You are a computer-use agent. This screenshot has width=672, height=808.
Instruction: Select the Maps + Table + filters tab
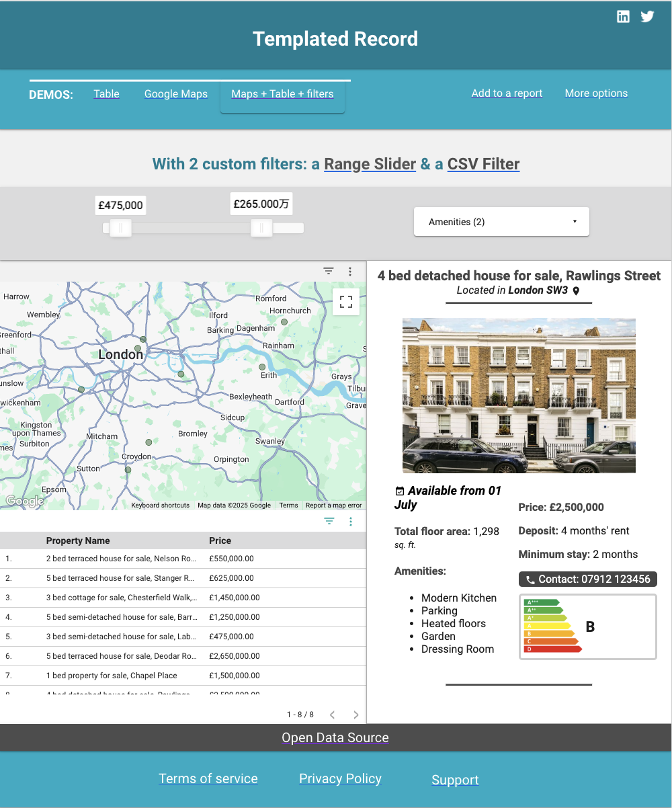(x=282, y=94)
